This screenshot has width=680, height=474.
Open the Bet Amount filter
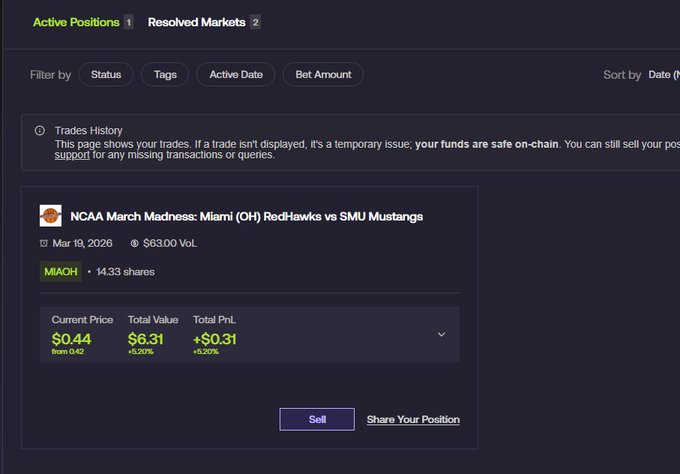(x=323, y=75)
